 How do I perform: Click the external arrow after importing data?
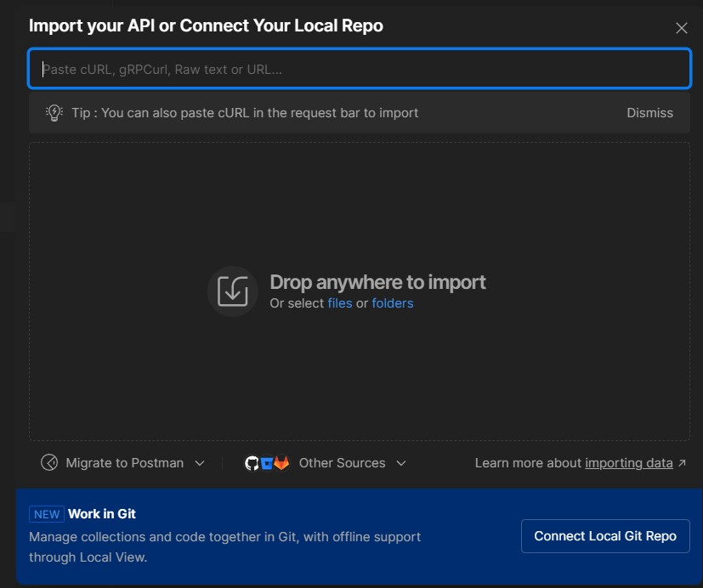pyautogui.click(x=682, y=463)
